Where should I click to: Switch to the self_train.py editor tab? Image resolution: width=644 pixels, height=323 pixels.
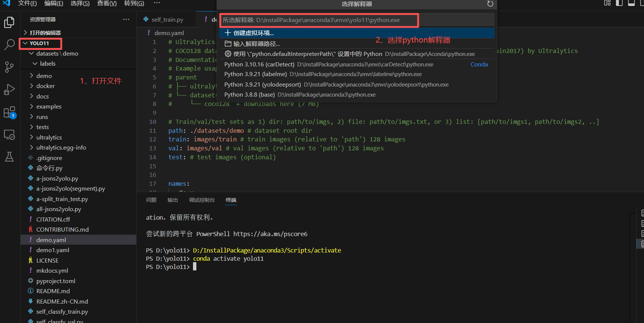(167, 19)
